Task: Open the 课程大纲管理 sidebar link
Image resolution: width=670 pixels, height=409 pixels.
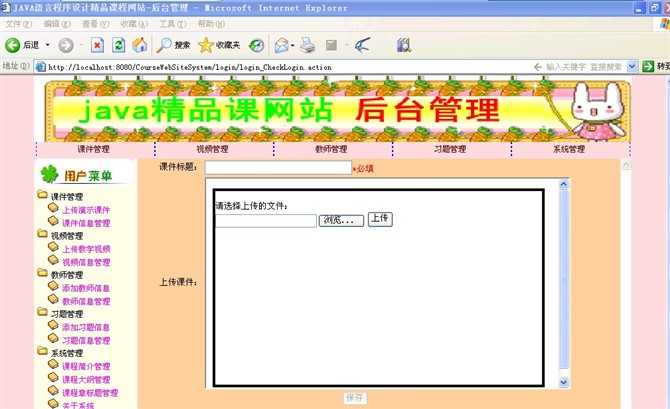Action: [86, 380]
